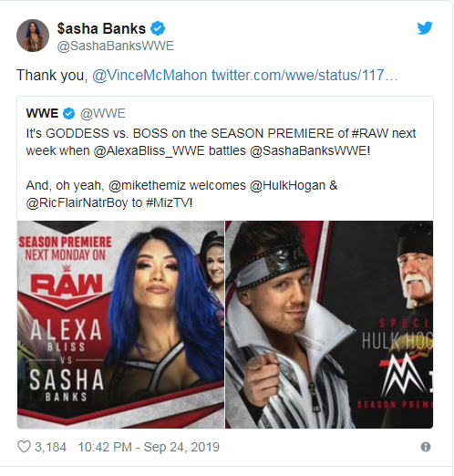Open the @WWE handle in quoted tweet
Screen dimensions: 454x476
click(x=103, y=113)
